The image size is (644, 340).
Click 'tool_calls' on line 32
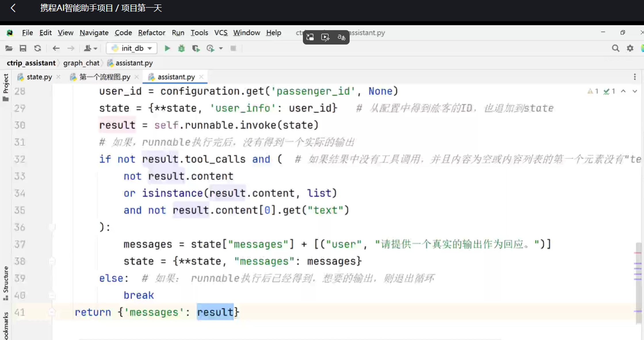[215, 159]
